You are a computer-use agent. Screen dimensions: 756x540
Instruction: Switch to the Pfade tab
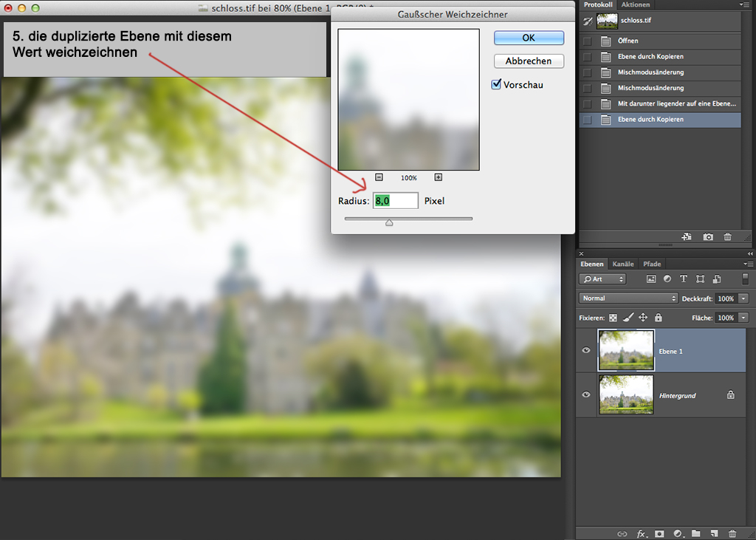tap(652, 264)
